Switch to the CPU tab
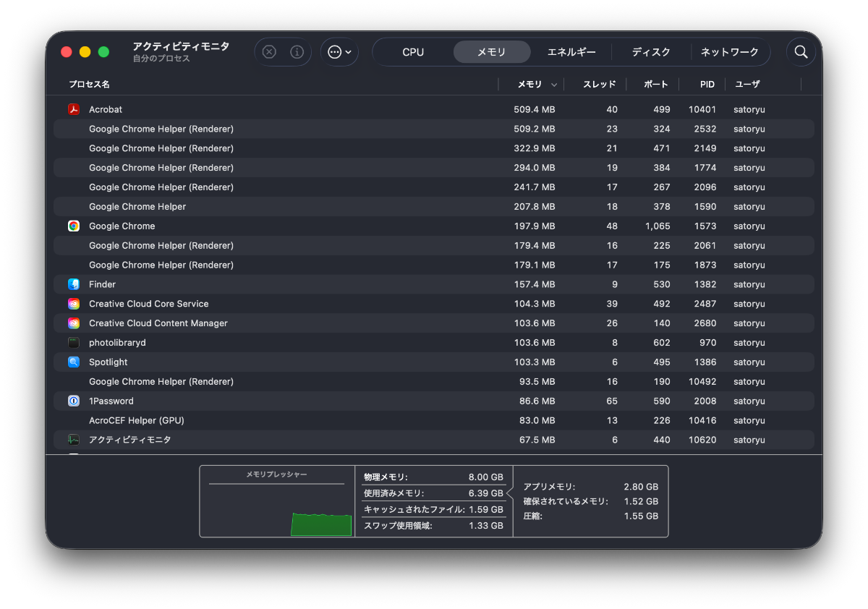 (x=413, y=52)
